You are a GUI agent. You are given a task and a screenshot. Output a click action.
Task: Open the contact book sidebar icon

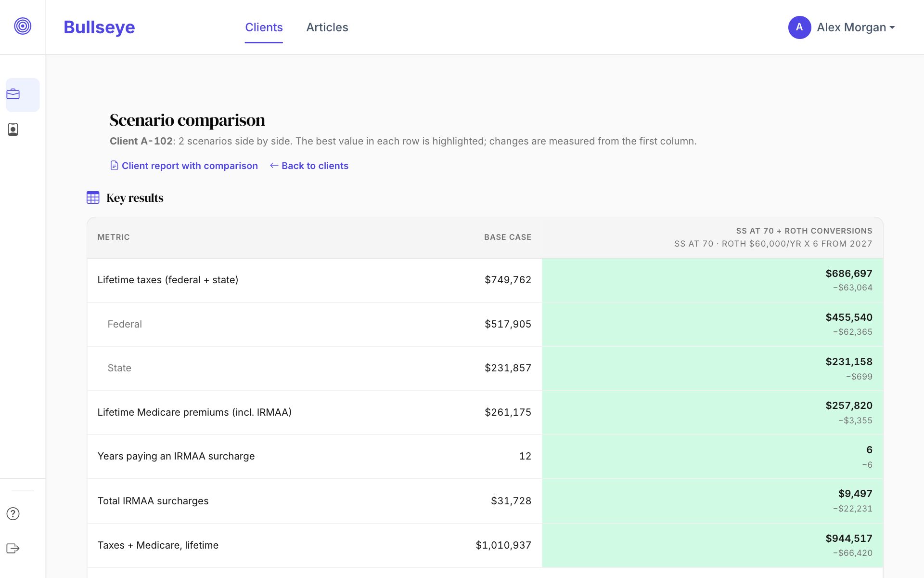click(13, 129)
